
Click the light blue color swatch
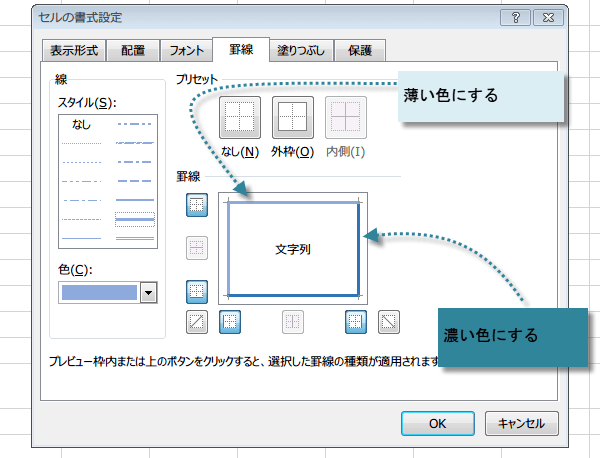pos(99,293)
